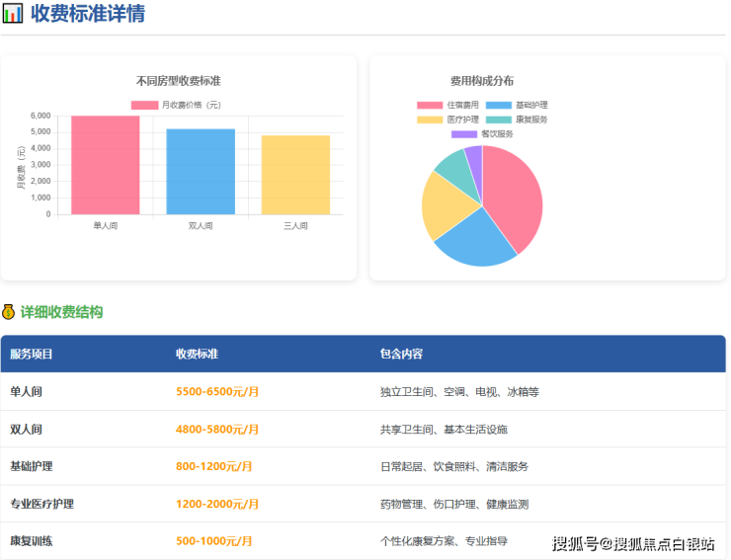The width and height of the screenshot is (731, 560).
Task: Toggle the 住宿费用 legend item
Action: point(447,105)
